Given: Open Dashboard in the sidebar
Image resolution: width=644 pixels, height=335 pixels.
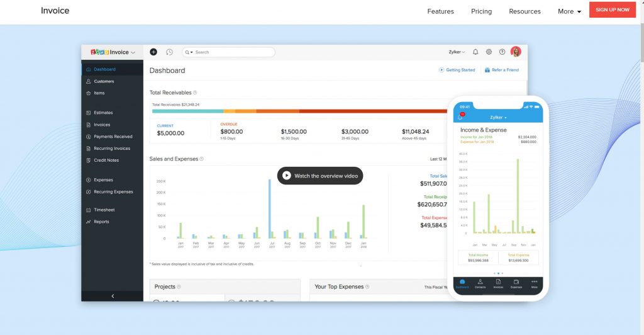Looking at the screenshot, I should [x=112, y=69].
